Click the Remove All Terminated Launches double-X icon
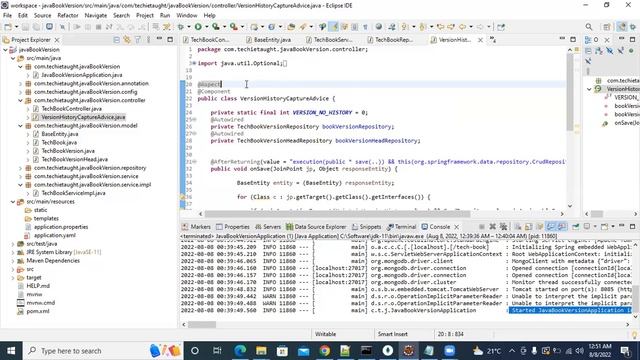640x360 pixels. (503, 227)
